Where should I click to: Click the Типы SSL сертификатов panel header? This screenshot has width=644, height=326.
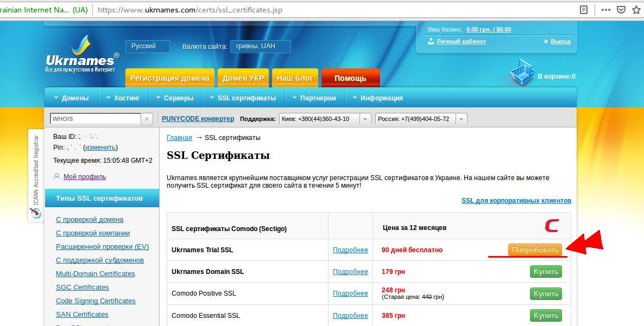102,198
